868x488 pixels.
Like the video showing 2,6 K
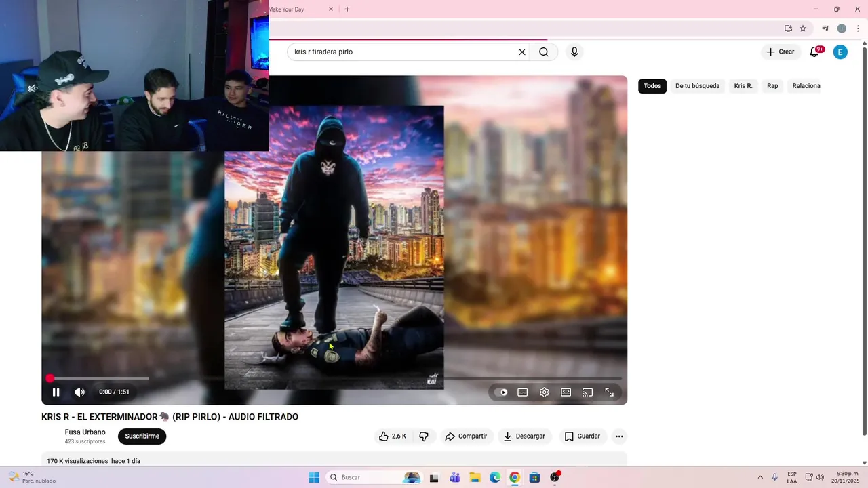point(393,436)
